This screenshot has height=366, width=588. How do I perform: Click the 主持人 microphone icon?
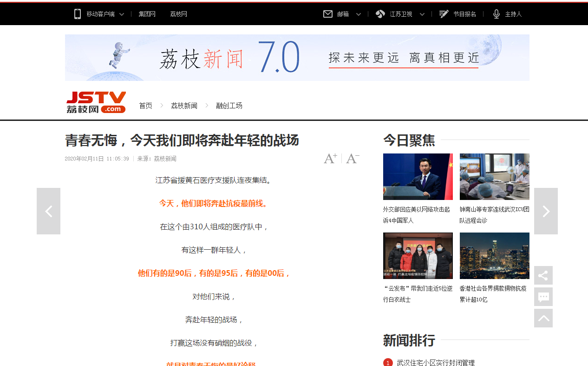click(x=497, y=14)
